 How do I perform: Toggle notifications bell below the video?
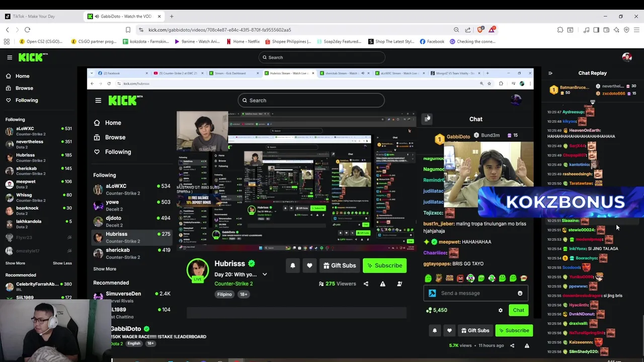435,330
